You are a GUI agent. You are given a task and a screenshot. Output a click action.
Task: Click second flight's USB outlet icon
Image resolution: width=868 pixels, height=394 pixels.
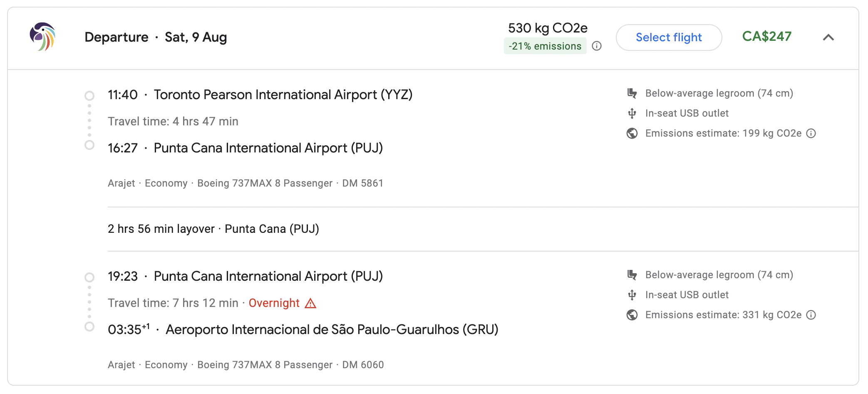click(632, 295)
